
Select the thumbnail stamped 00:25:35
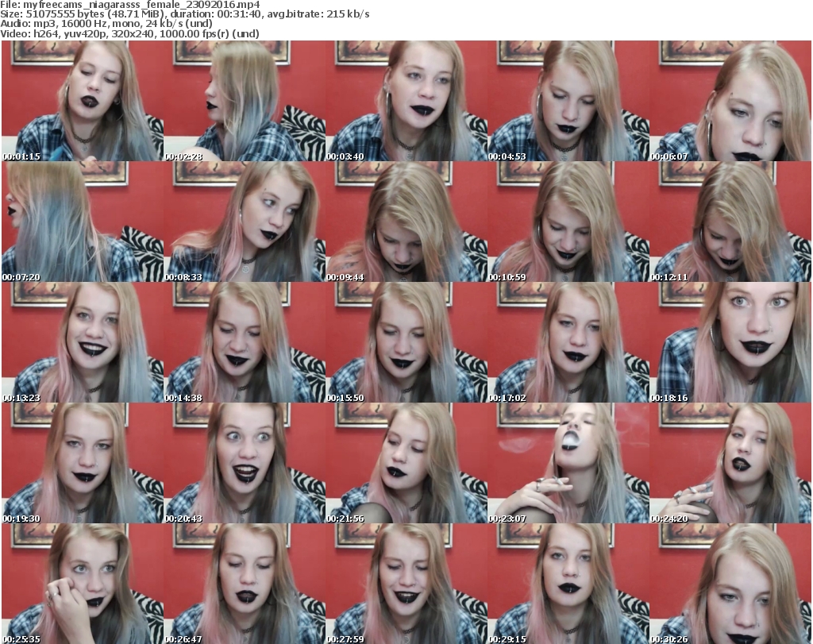83,584
